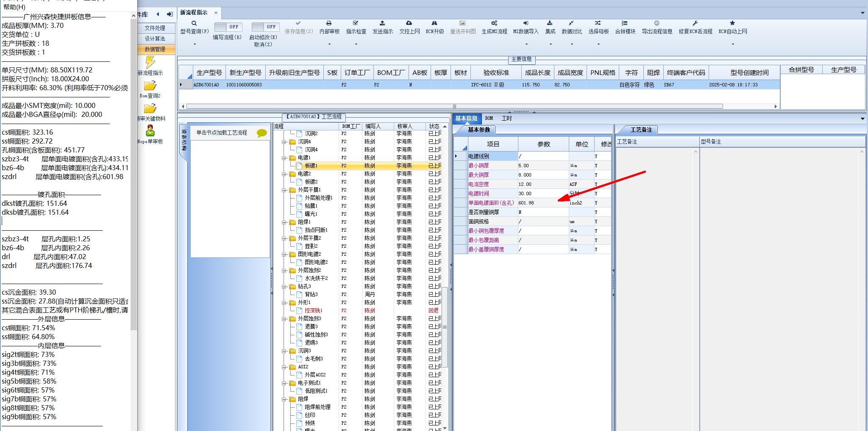Collapse the 电镀1 tree node
Screen dimensions: 868x431
(284, 158)
